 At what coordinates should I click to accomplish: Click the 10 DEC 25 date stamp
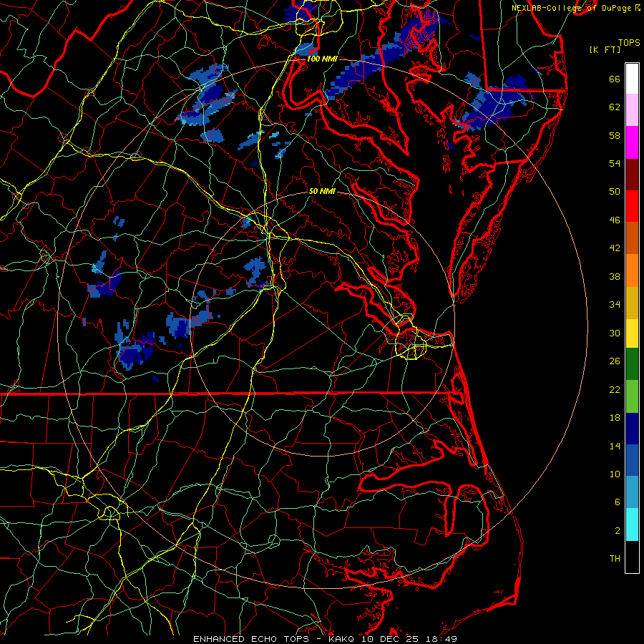(x=390, y=639)
